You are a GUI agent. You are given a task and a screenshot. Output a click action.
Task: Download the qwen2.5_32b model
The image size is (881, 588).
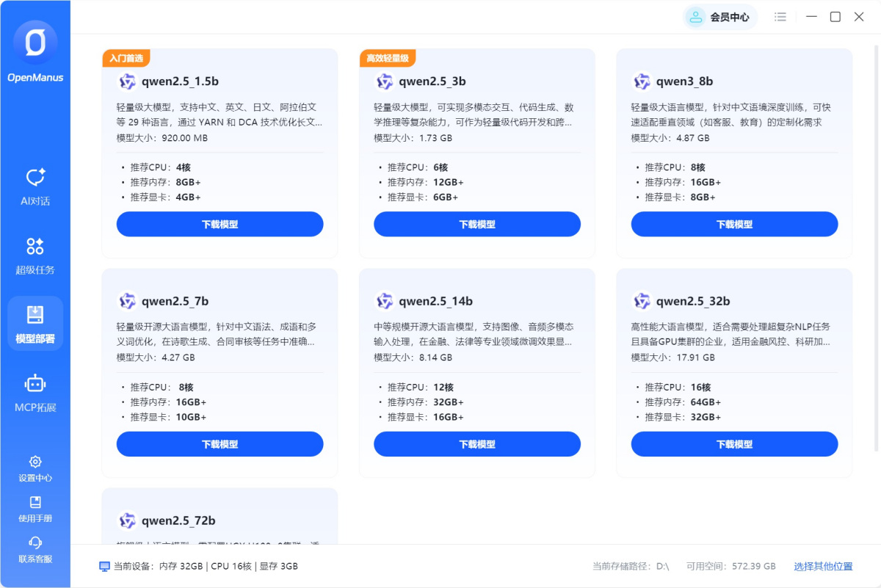pyautogui.click(x=734, y=444)
